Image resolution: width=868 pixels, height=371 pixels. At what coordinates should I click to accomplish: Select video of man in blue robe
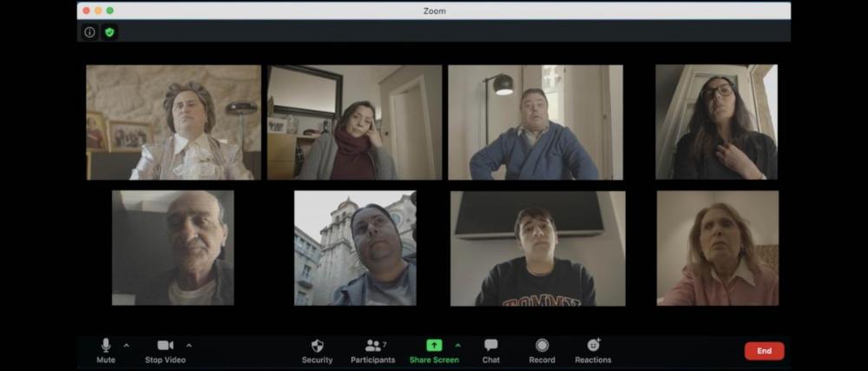point(536,123)
